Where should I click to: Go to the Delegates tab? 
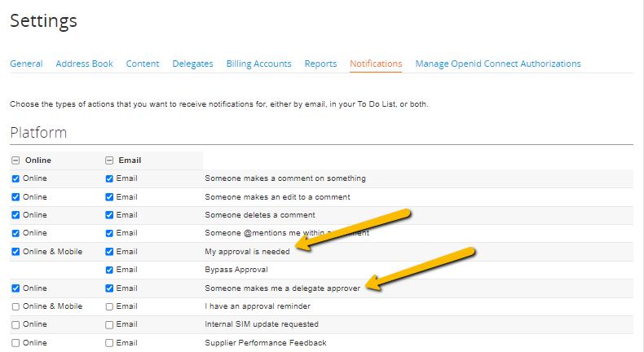[x=192, y=64]
